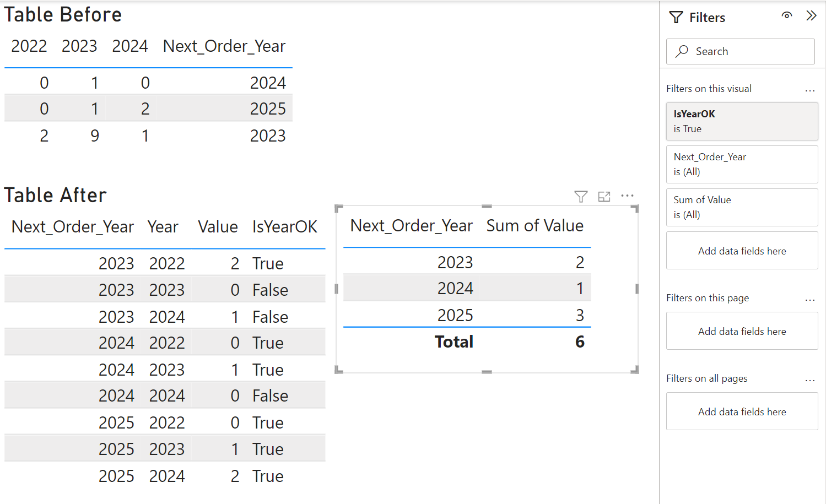826x504 pixels.
Task: Sort Table Before by the Next_Order_Year header
Action: pyautogui.click(x=224, y=46)
